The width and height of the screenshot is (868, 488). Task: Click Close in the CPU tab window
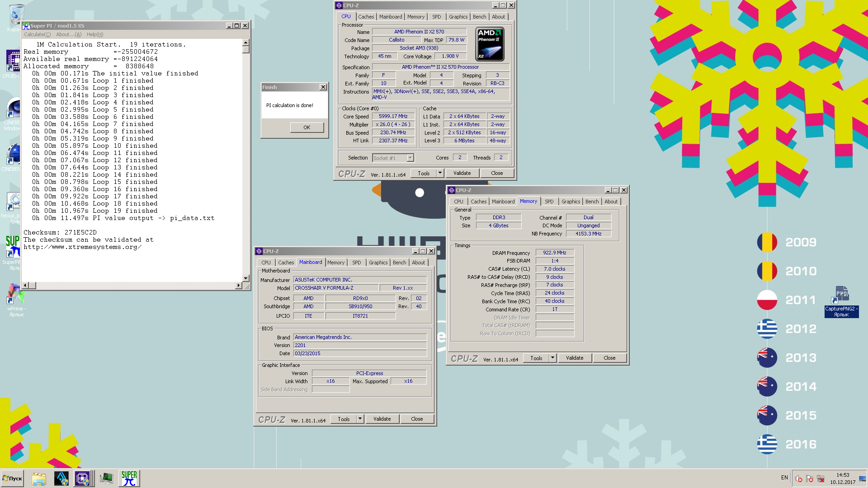pos(497,173)
